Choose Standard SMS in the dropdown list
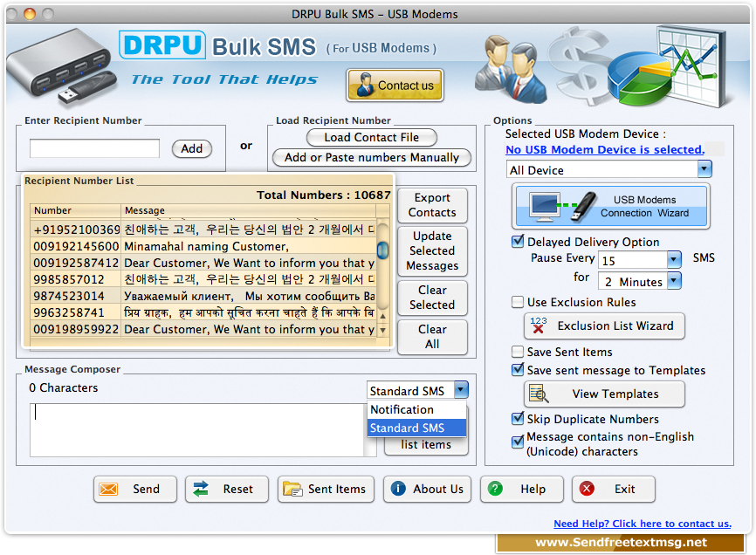Image resolution: width=756 pixels, height=555 pixels. [x=407, y=428]
